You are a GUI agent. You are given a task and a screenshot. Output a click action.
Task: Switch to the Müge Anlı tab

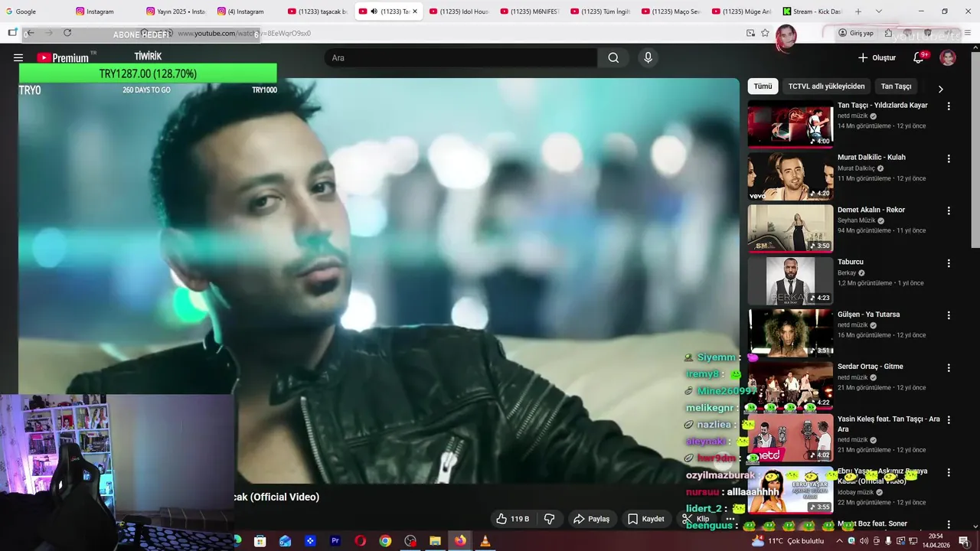pos(740,11)
